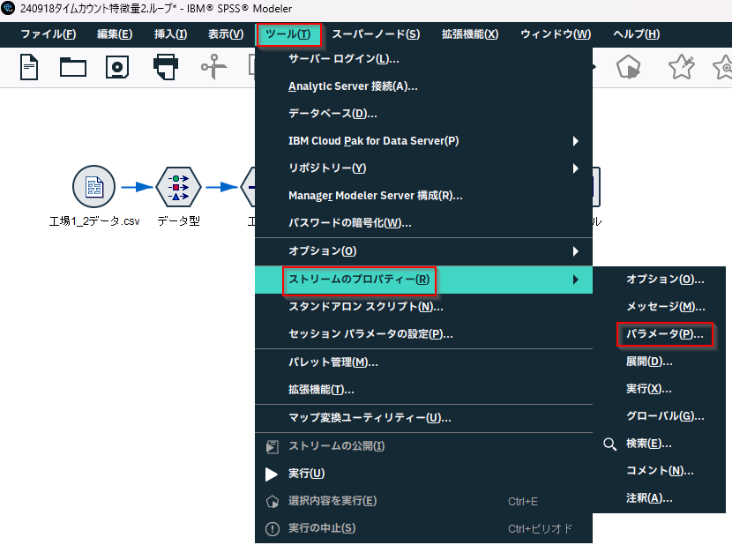
Task: Click the pentagon icon beside 選択内容を実行(E)
Action: pos(273,501)
